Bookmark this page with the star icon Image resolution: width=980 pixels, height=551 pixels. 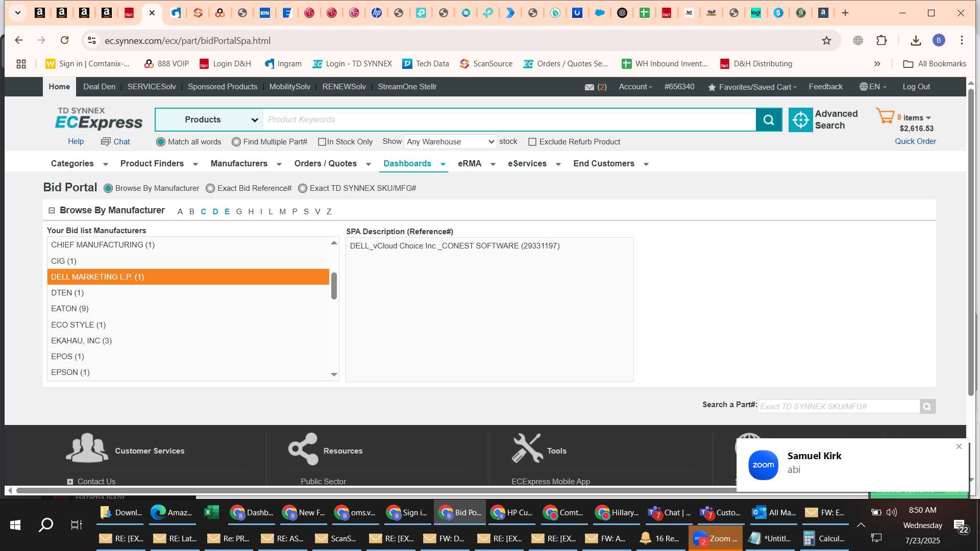826,40
